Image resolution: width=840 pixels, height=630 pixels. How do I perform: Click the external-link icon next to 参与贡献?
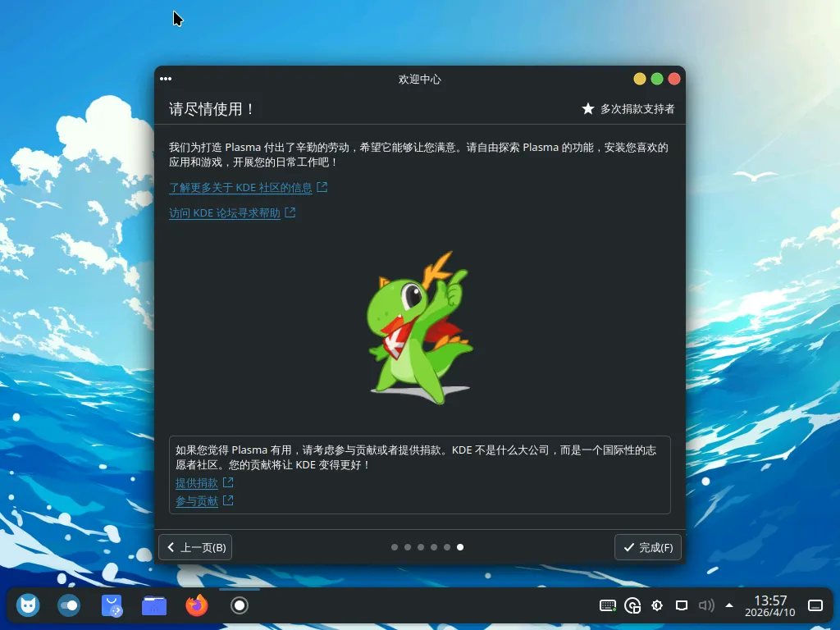[x=228, y=500]
